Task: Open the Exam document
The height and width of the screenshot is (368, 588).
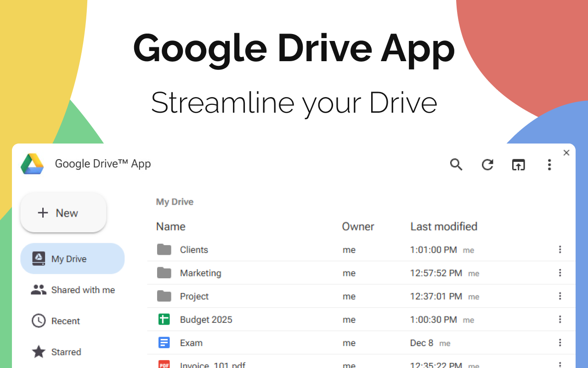Action: pyautogui.click(x=191, y=343)
